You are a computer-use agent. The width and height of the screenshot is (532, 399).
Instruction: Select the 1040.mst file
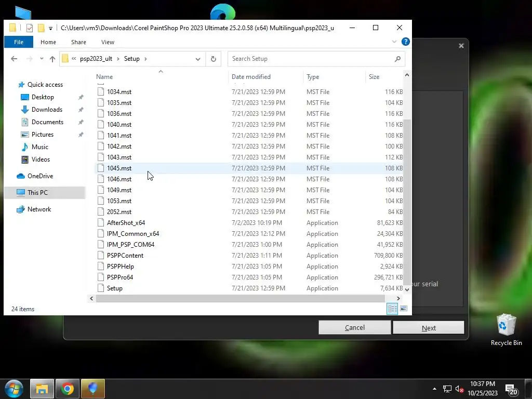(119, 125)
